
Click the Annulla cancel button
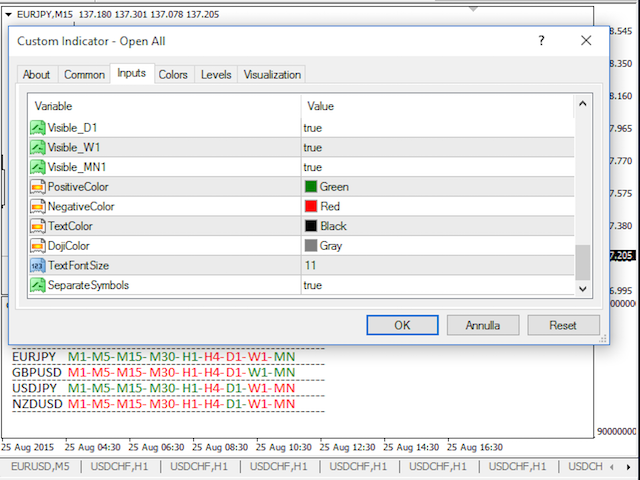(483, 325)
